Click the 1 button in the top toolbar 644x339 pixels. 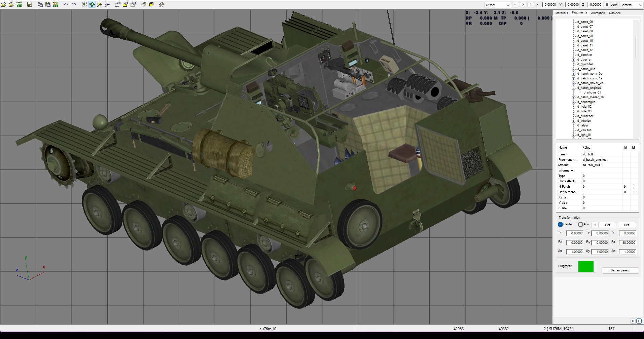(531, 5)
